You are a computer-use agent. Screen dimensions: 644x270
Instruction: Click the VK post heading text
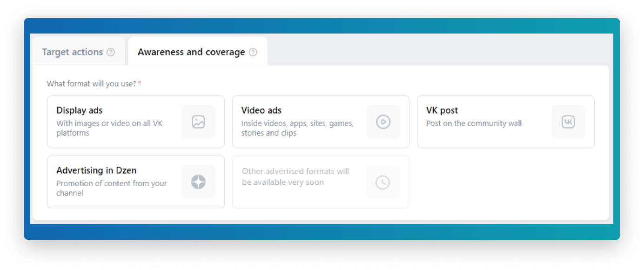[x=442, y=110]
